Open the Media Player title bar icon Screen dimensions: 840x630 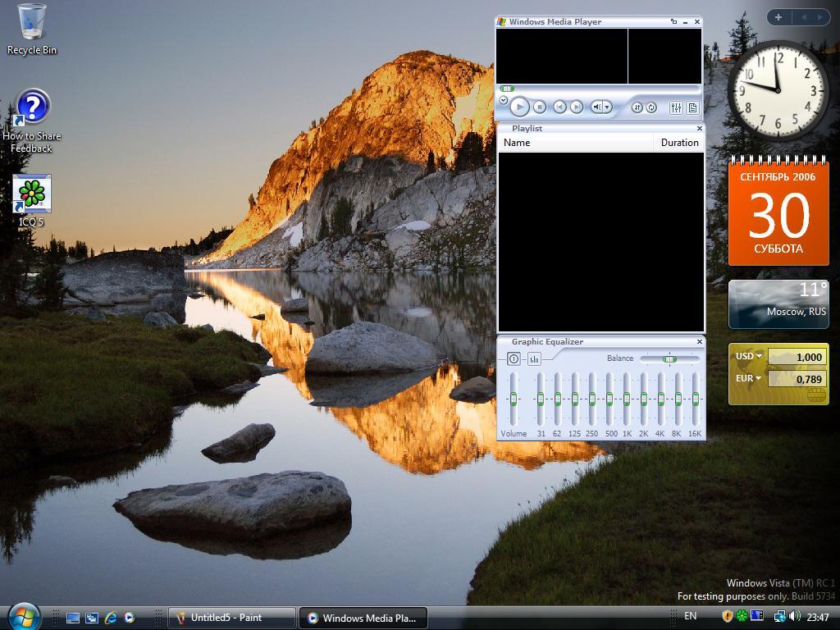tap(501, 21)
